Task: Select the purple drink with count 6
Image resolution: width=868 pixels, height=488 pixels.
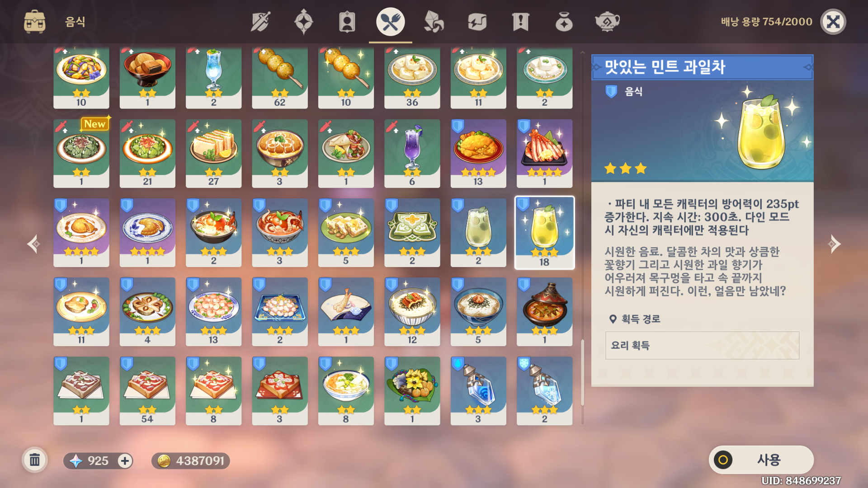Action: click(412, 154)
